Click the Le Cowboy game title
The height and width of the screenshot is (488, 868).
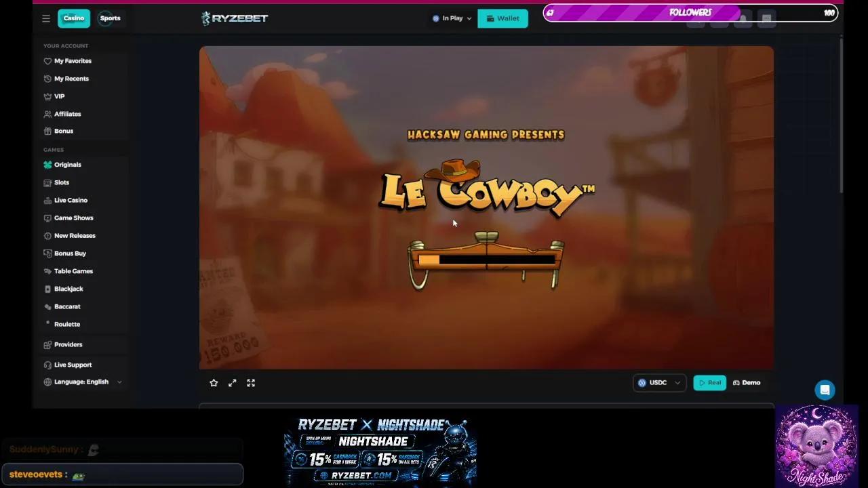pyautogui.click(x=486, y=188)
